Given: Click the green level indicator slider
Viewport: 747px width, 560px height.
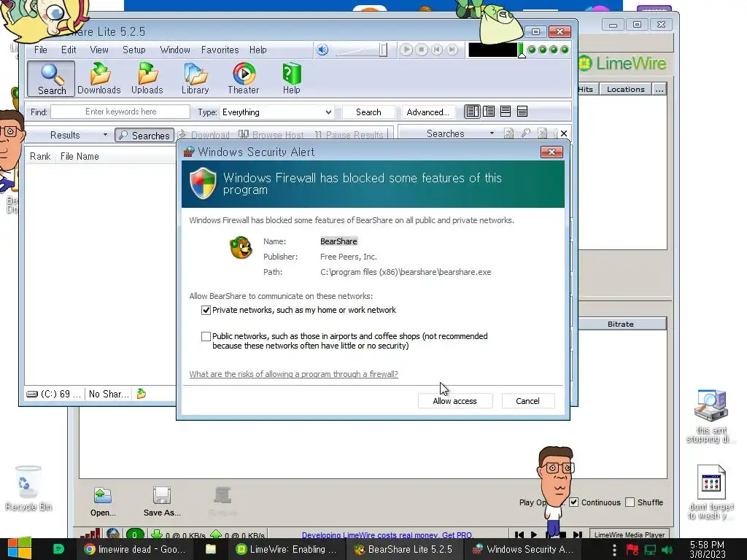Looking at the screenshot, I should click(522, 50).
